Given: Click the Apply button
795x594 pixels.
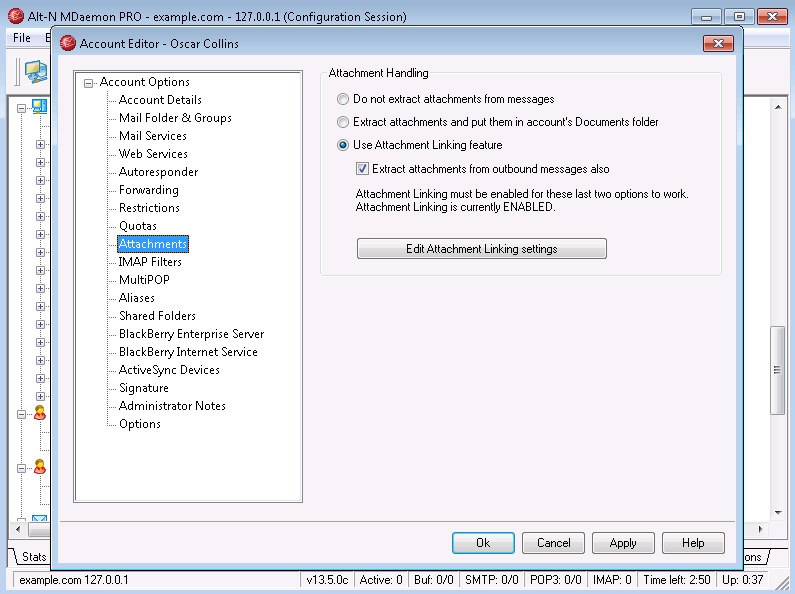Looking at the screenshot, I should pyautogui.click(x=623, y=543).
